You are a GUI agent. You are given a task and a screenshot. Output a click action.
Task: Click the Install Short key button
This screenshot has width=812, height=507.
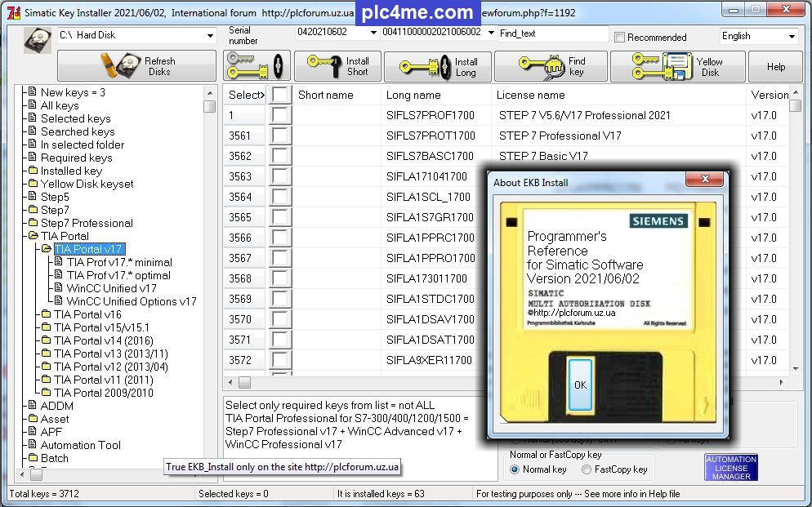336,66
